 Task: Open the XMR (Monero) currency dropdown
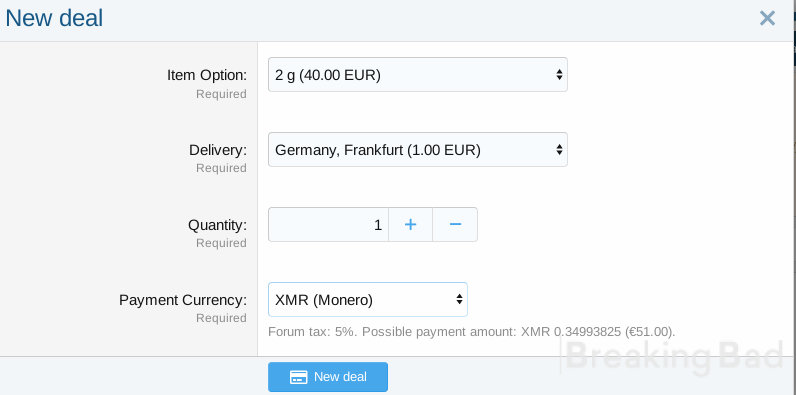368,300
